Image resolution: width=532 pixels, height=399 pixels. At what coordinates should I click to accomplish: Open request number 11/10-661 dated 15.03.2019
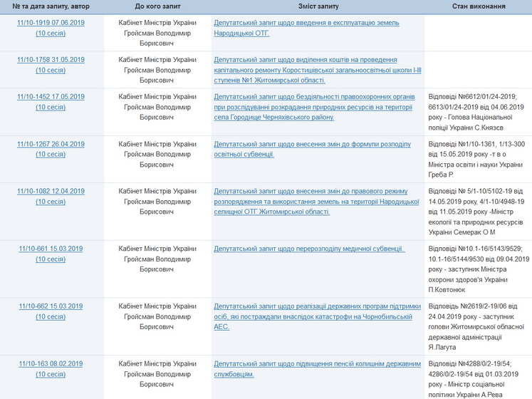click(51, 249)
